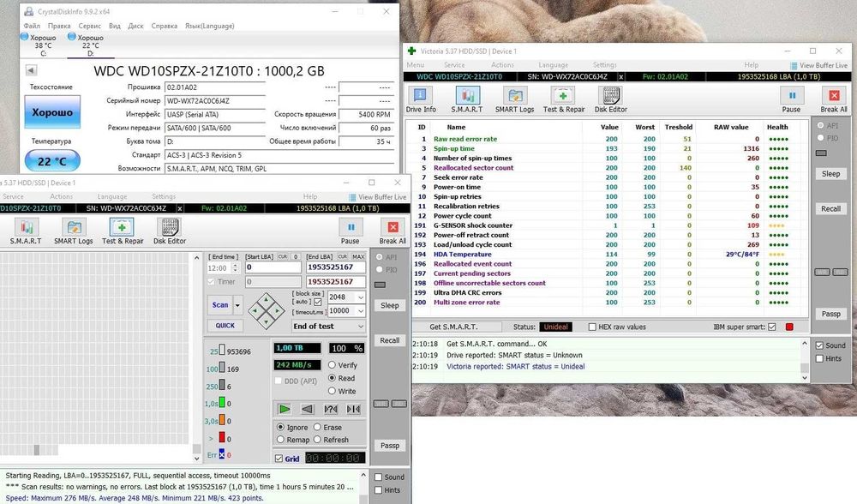Viewport: 857px width, 504px height.
Task: Open SMART Logs in Victoria SMART window
Action: coord(514,99)
